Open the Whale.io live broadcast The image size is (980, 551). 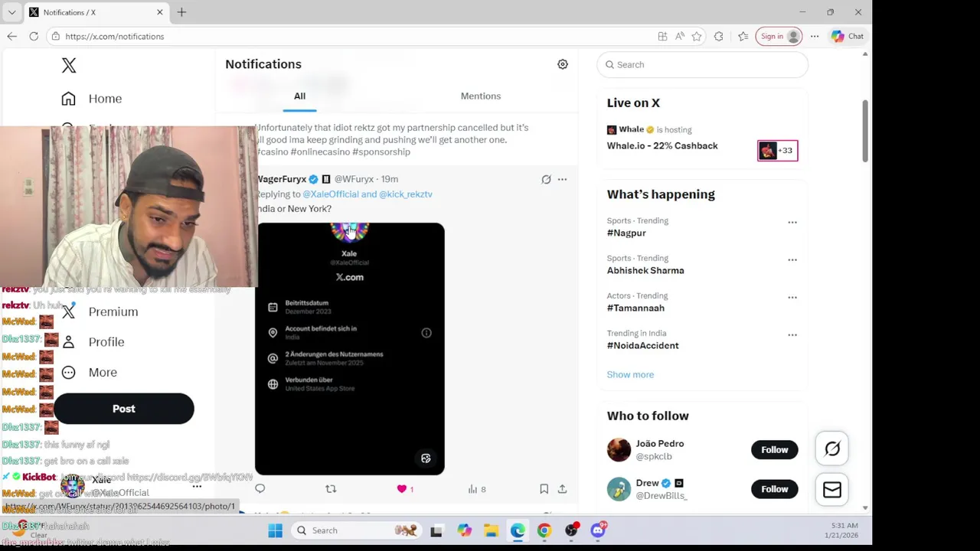tap(662, 146)
